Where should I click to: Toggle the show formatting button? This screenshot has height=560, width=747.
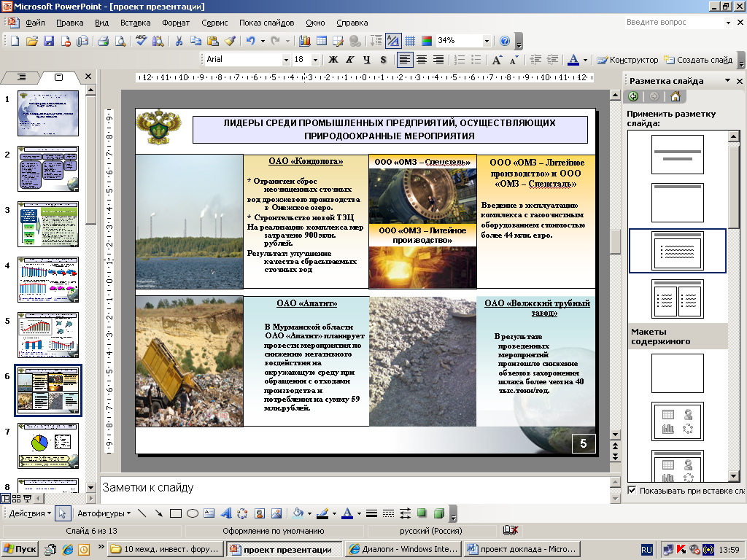tap(393, 41)
